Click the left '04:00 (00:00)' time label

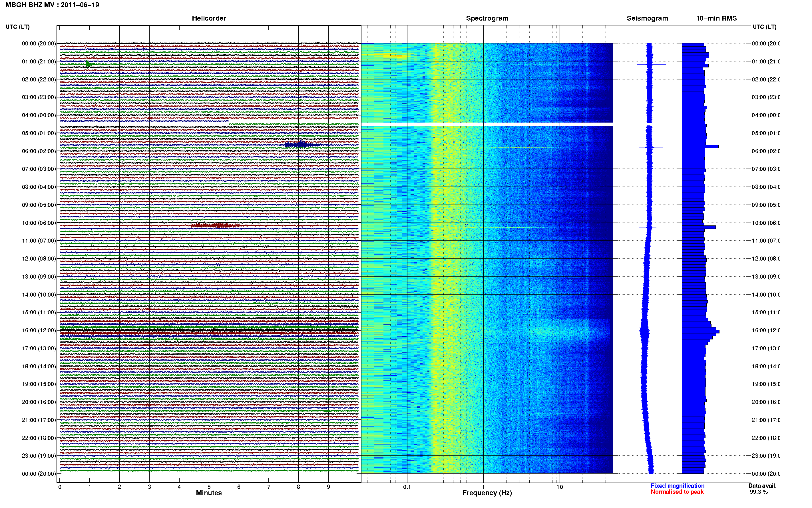[39, 115]
